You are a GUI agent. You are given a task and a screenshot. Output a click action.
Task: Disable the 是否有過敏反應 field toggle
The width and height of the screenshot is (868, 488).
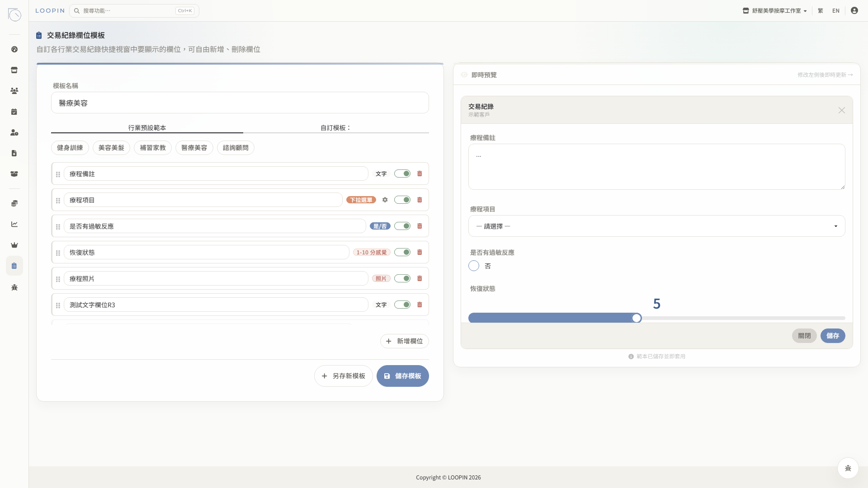point(402,226)
